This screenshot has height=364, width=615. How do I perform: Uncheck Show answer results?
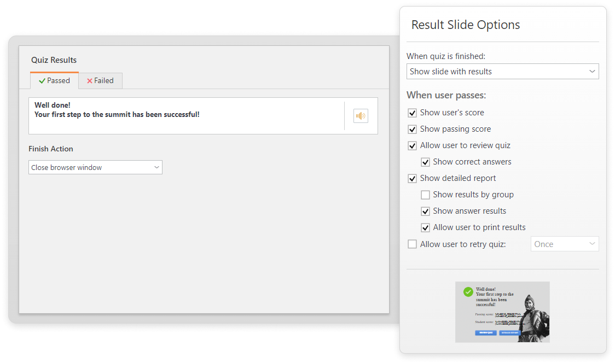click(x=425, y=212)
